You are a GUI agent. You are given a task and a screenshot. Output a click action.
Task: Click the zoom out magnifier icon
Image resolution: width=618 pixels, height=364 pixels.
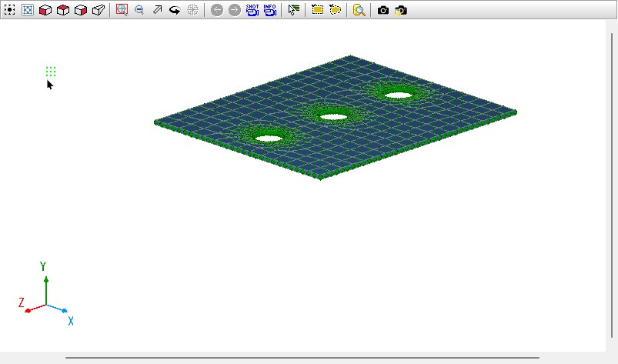pos(139,10)
